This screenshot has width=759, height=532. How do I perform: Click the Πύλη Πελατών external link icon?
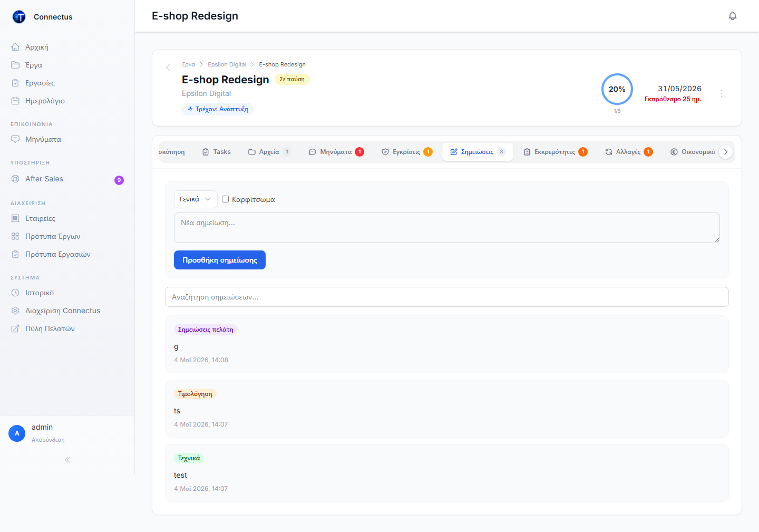(x=15, y=328)
